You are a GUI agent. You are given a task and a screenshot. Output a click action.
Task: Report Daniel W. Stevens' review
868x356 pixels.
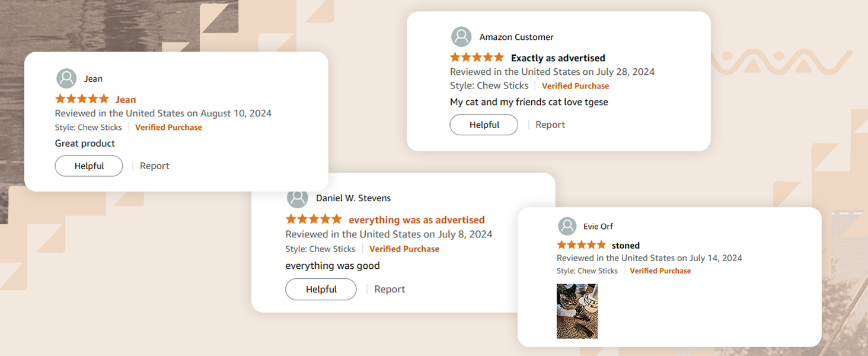click(x=390, y=289)
